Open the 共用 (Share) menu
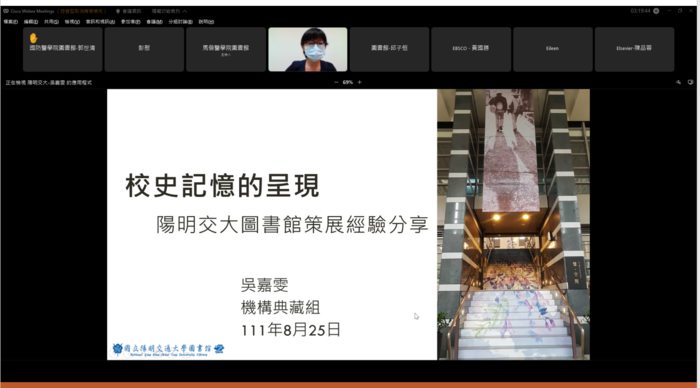The image size is (700, 388). (51, 21)
